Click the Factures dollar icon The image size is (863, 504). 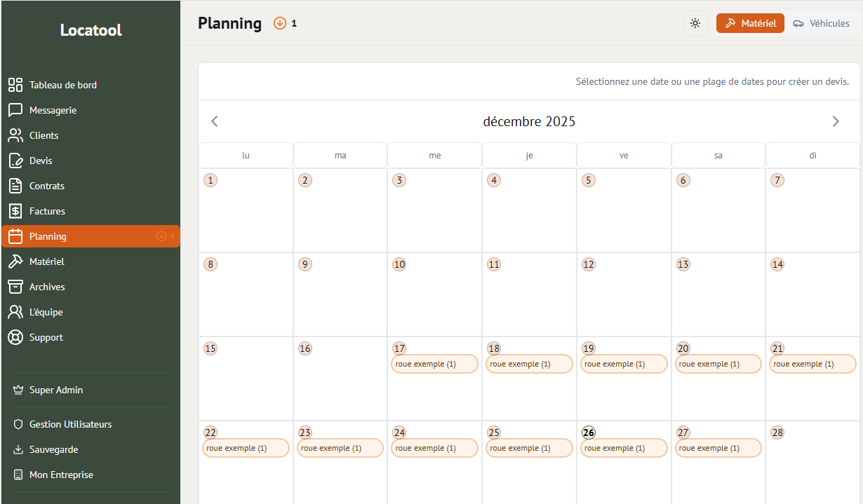(x=15, y=211)
